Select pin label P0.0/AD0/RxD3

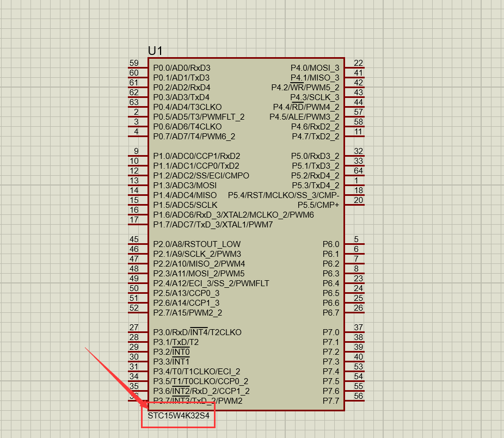(182, 68)
